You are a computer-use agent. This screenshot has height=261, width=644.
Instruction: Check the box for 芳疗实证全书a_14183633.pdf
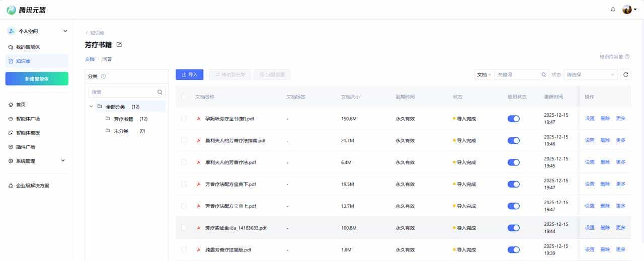click(184, 228)
